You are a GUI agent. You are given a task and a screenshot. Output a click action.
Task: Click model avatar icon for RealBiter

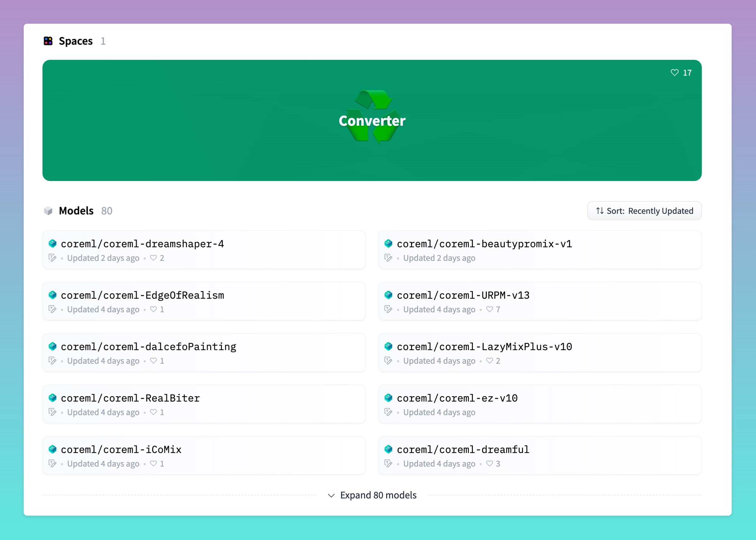(x=53, y=398)
